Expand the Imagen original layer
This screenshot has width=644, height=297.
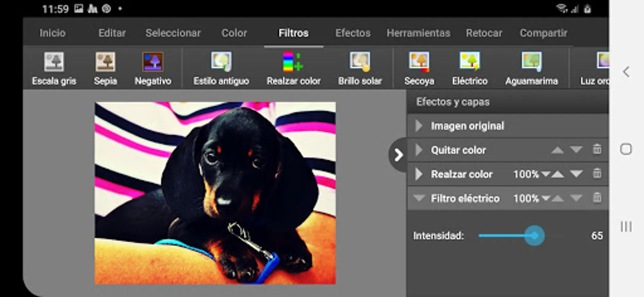click(419, 126)
